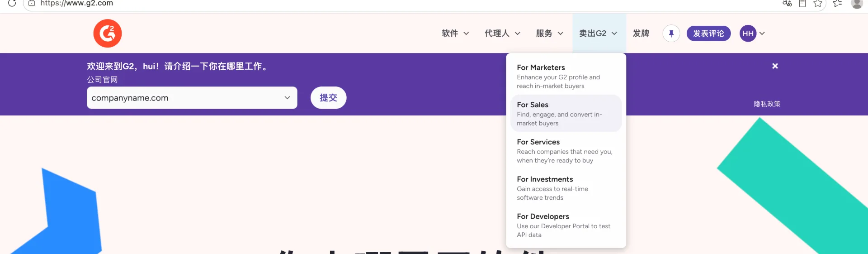This screenshot has width=868, height=254.
Task: Close the purple welcome banner
Action: tap(775, 66)
